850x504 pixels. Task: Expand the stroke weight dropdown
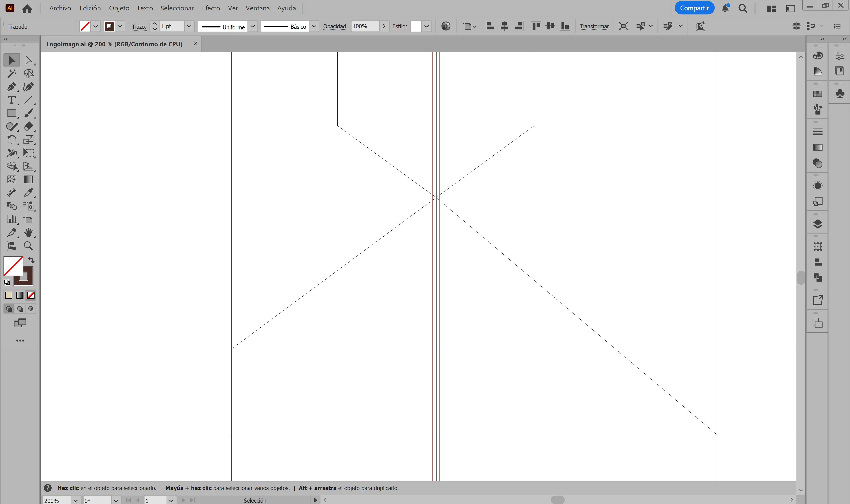189,26
